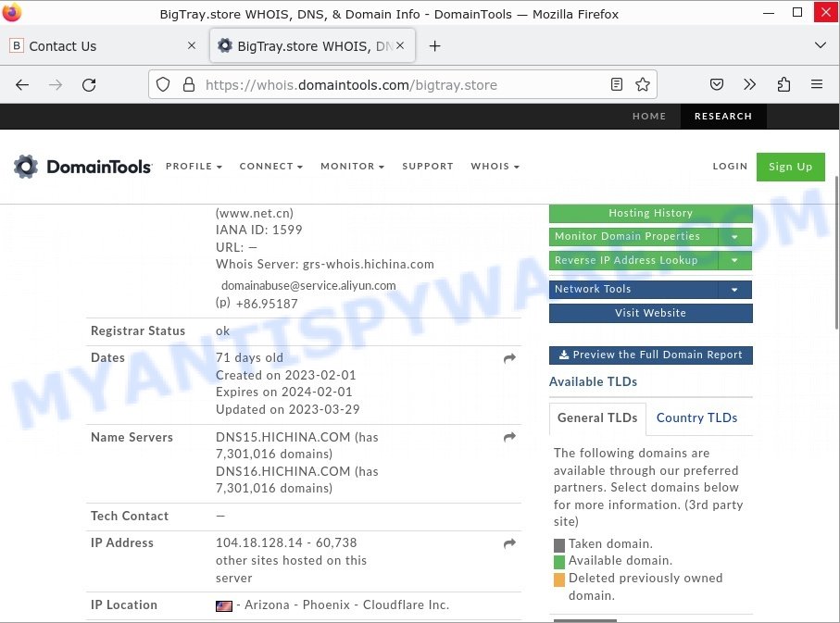Click the share arrow in Name Servers row
This screenshot has width=840, height=623.
(509, 437)
